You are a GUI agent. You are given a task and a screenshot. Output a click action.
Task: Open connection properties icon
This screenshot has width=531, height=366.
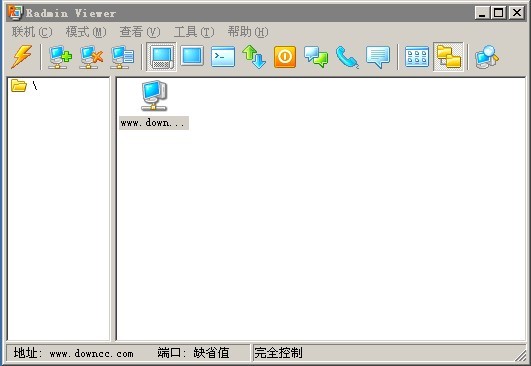[x=122, y=57]
